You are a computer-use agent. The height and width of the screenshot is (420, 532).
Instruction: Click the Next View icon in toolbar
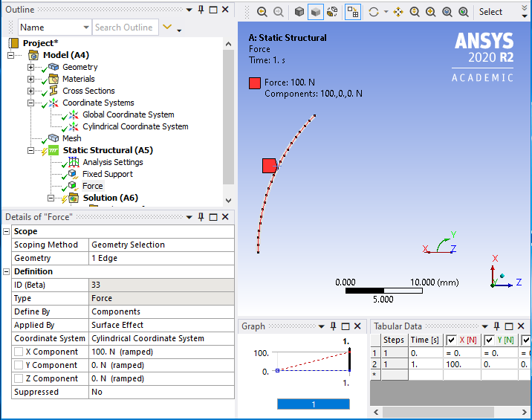[278, 12]
